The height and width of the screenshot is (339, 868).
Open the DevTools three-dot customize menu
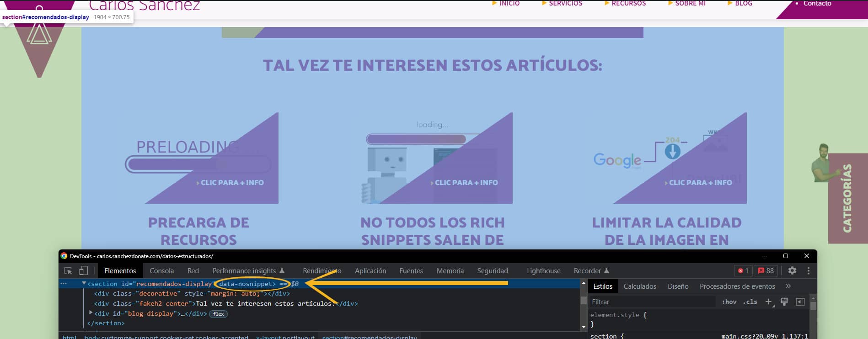click(x=808, y=270)
